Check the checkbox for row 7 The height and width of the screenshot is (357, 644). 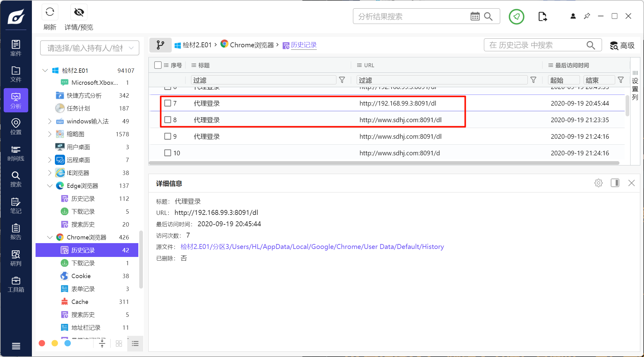[167, 103]
